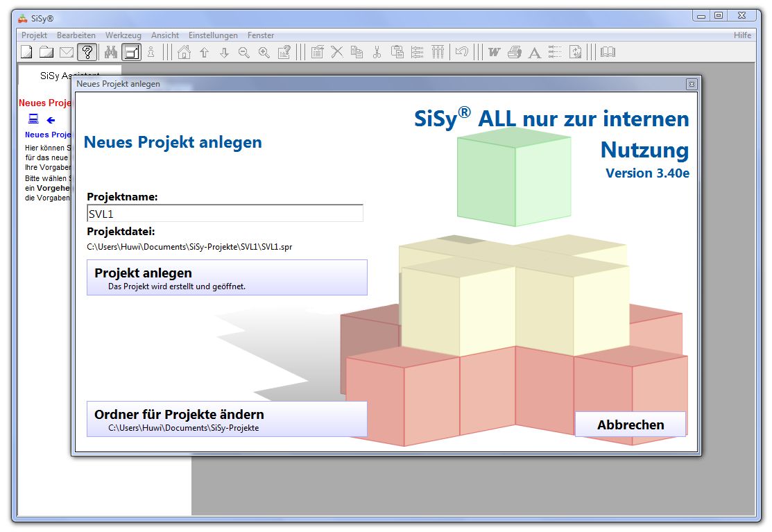The image size is (772, 532).
Task: Click the Projekt anlegen button
Action: [227, 277]
